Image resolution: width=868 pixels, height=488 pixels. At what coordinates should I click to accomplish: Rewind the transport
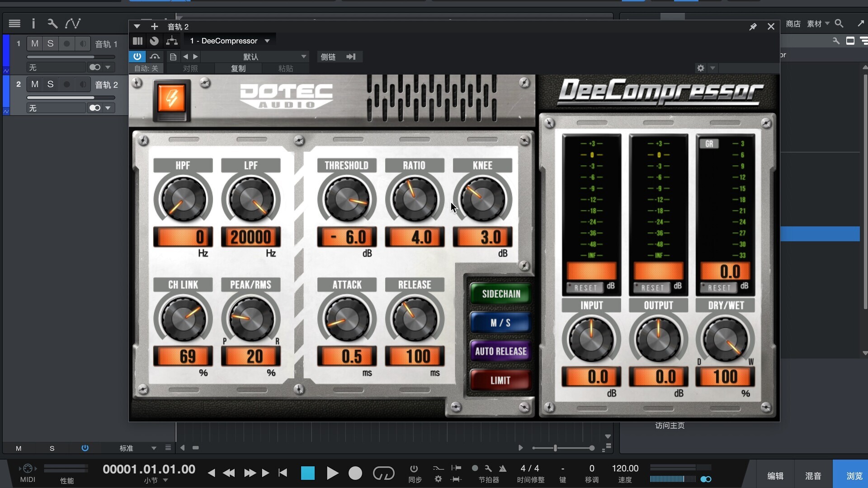pos(229,473)
